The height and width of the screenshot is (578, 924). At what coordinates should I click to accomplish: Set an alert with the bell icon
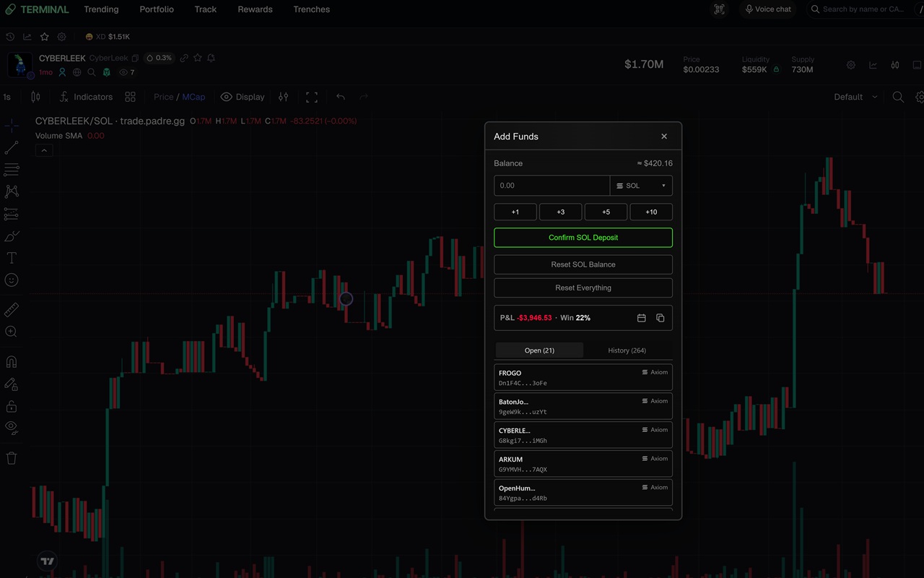pos(211,58)
